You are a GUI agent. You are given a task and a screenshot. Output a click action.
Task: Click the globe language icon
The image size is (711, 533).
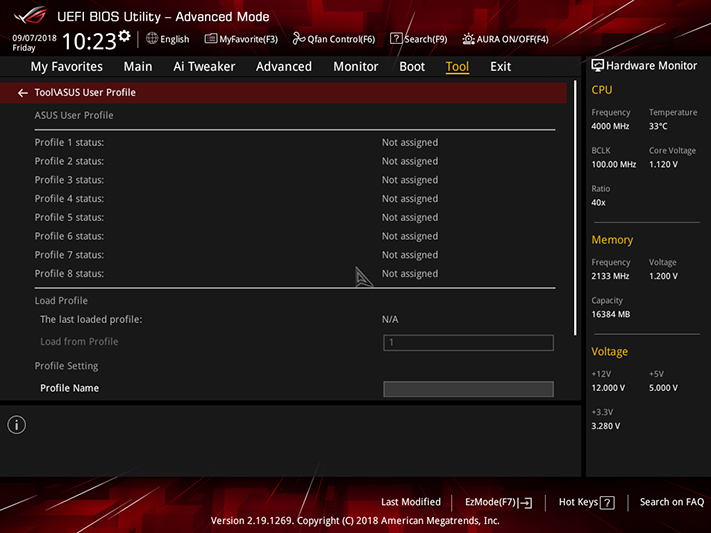[152, 39]
